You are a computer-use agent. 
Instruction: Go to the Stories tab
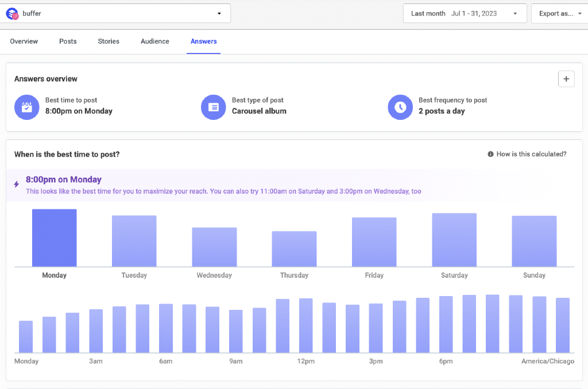coord(109,41)
